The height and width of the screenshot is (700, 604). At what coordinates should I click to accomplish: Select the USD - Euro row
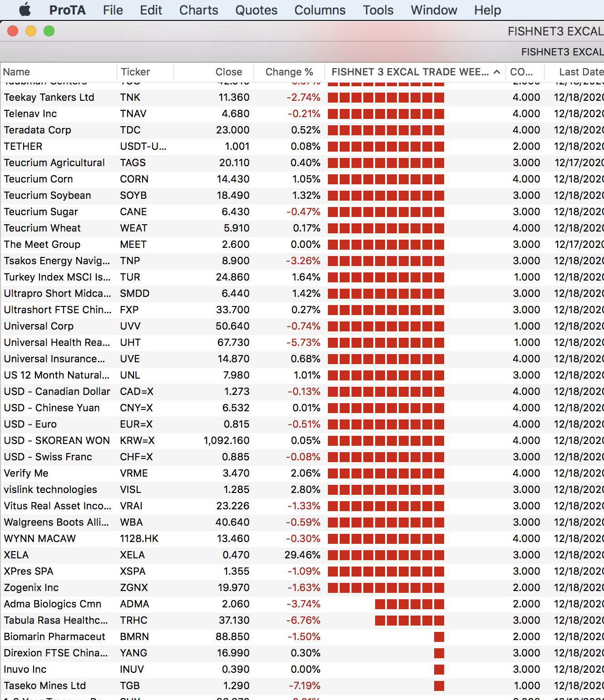pyautogui.click(x=302, y=424)
